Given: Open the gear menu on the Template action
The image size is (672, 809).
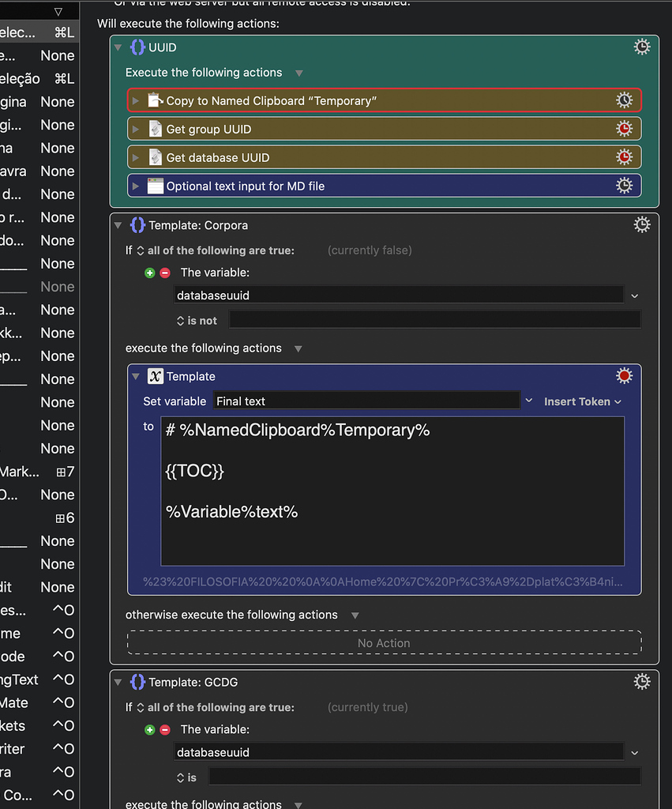Looking at the screenshot, I should click(x=625, y=375).
